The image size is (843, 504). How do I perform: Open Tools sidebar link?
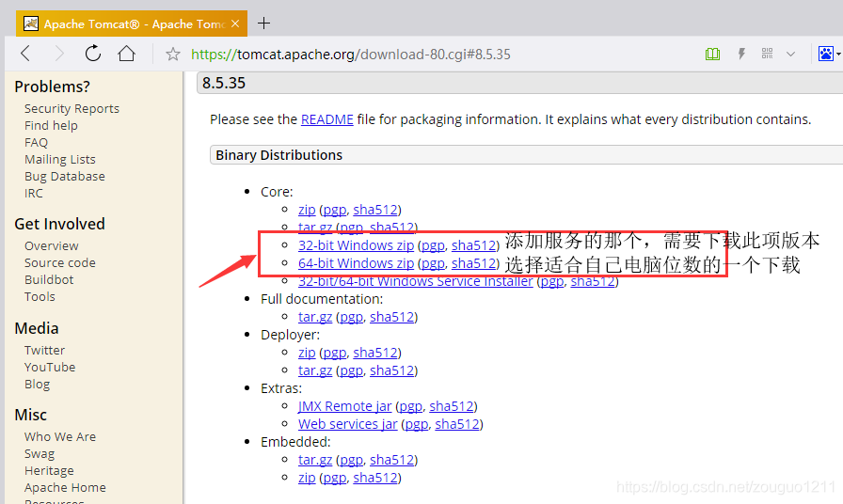40,296
